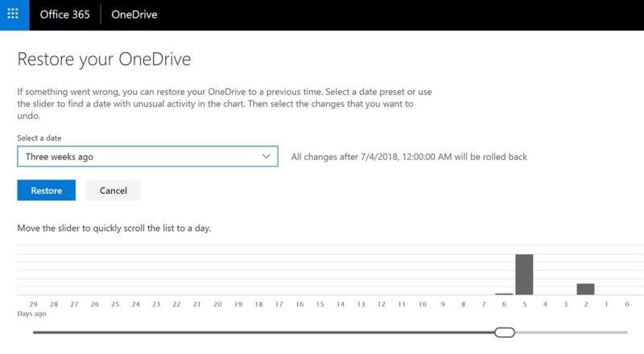The image size is (644, 354).
Task: Click axis label 25 on the chart
Action: pos(115,304)
